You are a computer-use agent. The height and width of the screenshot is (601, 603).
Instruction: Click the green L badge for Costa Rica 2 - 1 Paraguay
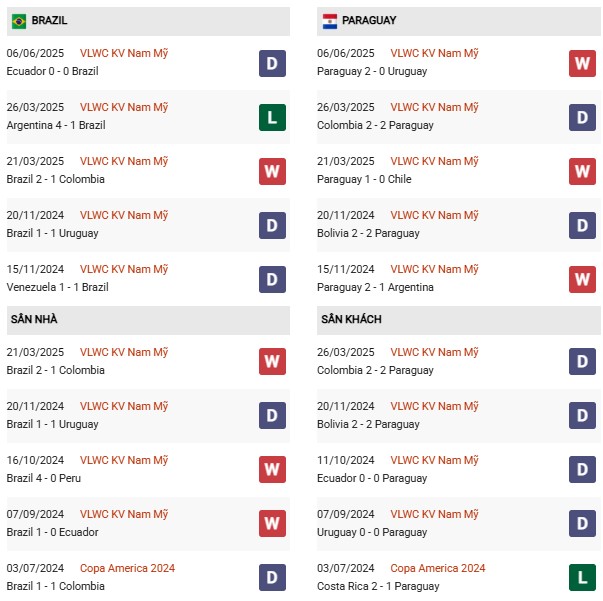[x=582, y=577]
